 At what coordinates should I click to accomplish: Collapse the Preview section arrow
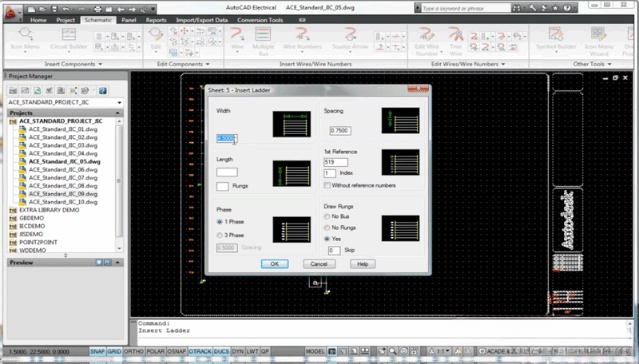pos(117,263)
